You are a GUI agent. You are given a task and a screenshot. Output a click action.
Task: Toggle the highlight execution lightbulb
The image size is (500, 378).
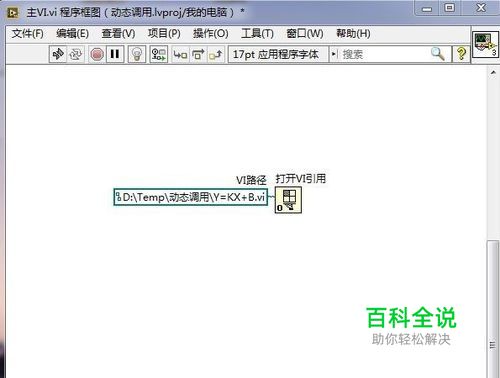coord(136,54)
